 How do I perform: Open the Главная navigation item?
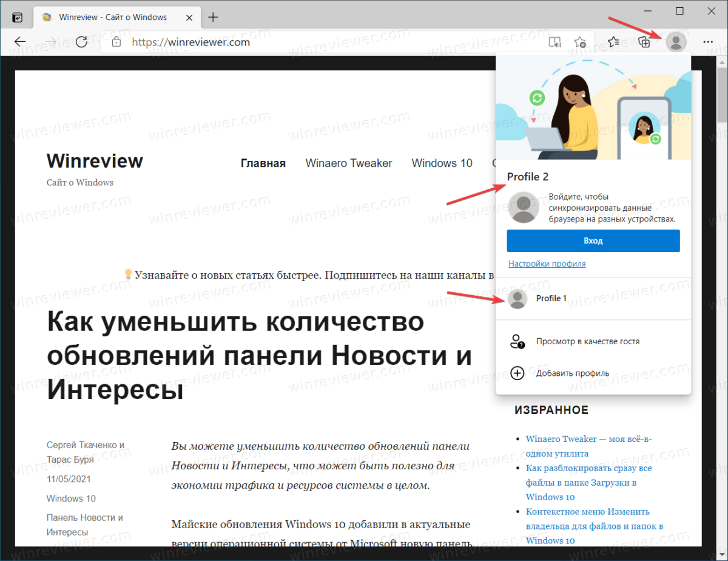point(263,163)
